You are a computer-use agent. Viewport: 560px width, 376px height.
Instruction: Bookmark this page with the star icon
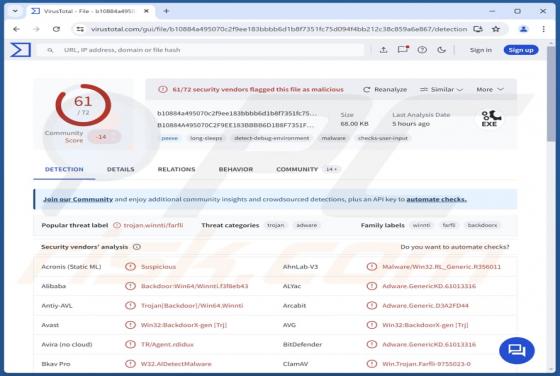(496, 29)
